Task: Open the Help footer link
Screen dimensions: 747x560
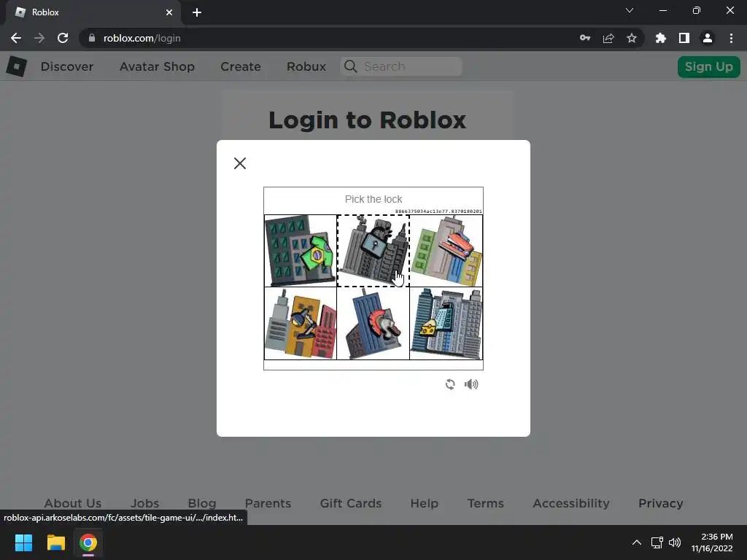Action: tap(424, 503)
